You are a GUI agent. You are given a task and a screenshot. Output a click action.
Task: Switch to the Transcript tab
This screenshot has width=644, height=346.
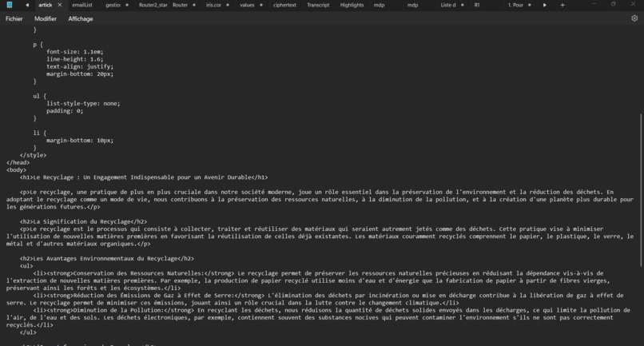tap(318, 5)
